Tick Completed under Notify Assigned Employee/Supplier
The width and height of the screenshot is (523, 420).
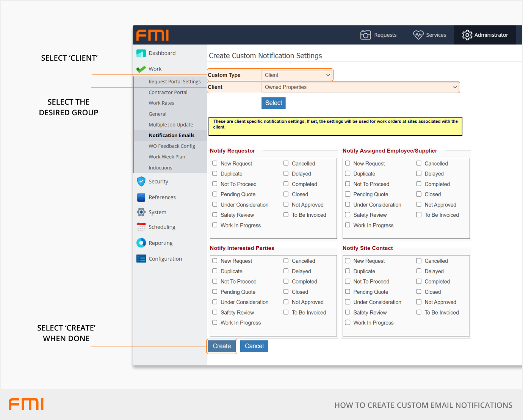(x=419, y=184)
